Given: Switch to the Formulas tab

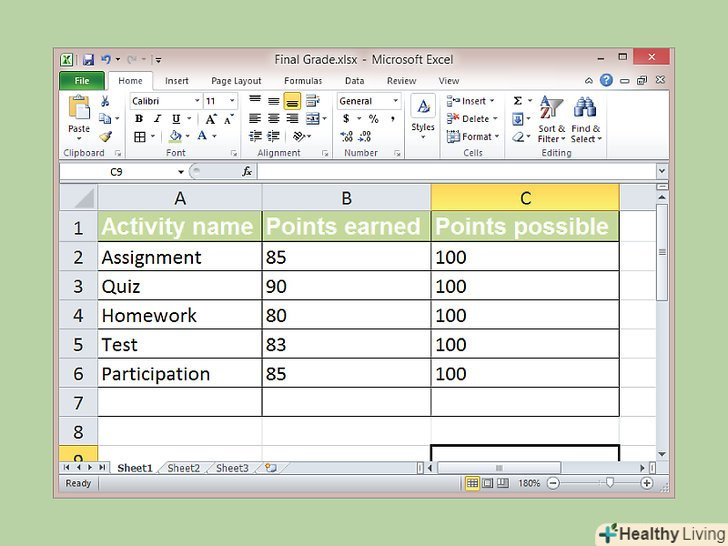Looking at the screenshot, I should click(x=303, y=81).
